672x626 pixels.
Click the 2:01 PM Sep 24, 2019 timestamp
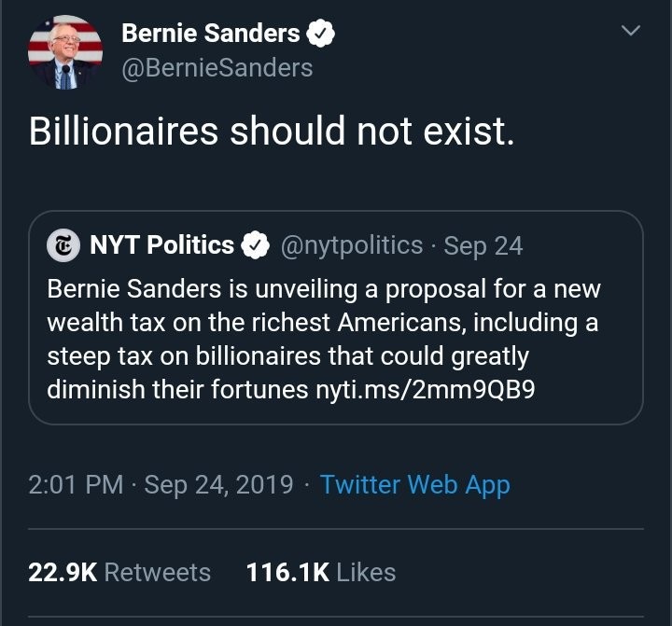(x=161, y=485)
